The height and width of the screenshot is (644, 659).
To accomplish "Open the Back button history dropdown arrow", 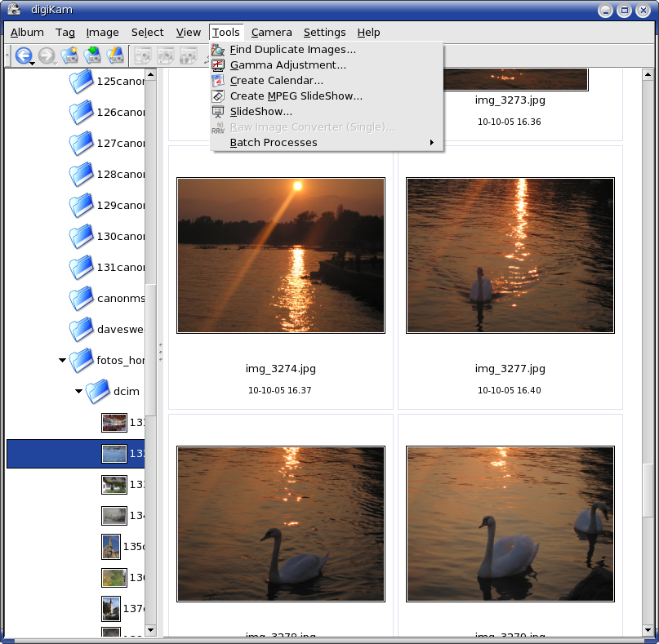I will click(32, 64).
